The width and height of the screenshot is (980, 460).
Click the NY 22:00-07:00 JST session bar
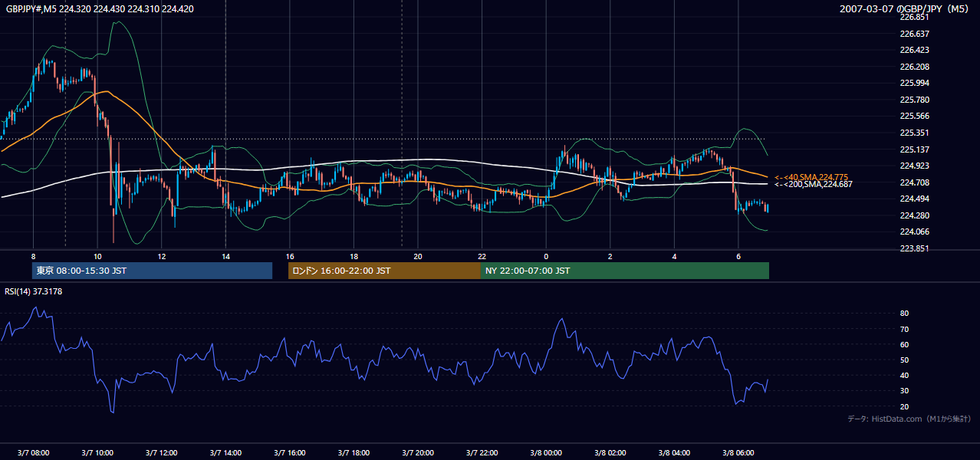(625, 271)
